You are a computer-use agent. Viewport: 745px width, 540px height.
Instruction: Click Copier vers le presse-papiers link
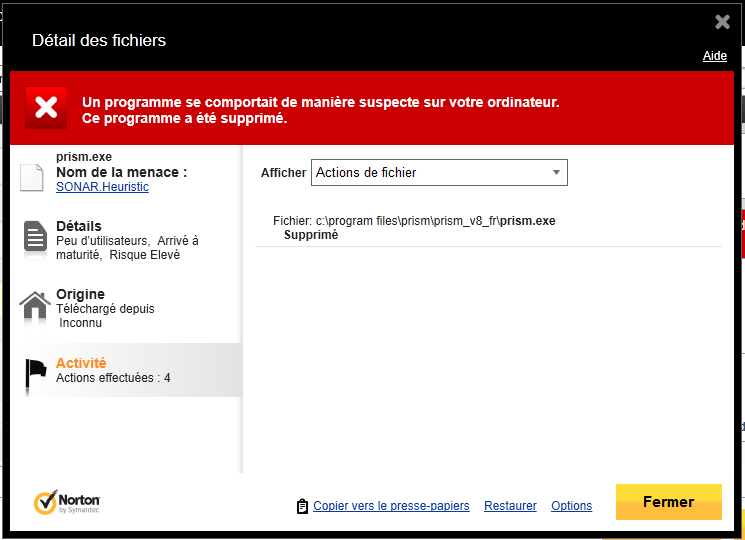click(391, 506)
